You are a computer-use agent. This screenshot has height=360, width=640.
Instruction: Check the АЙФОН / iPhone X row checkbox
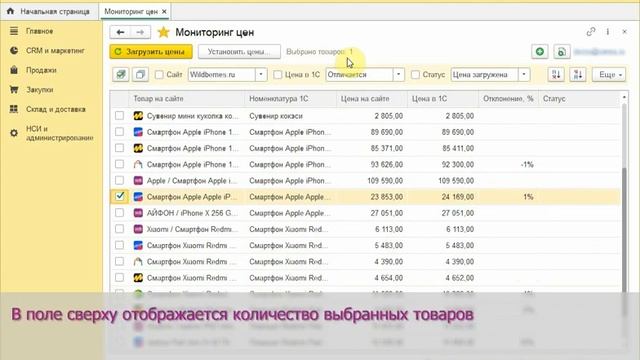[119, 213]
